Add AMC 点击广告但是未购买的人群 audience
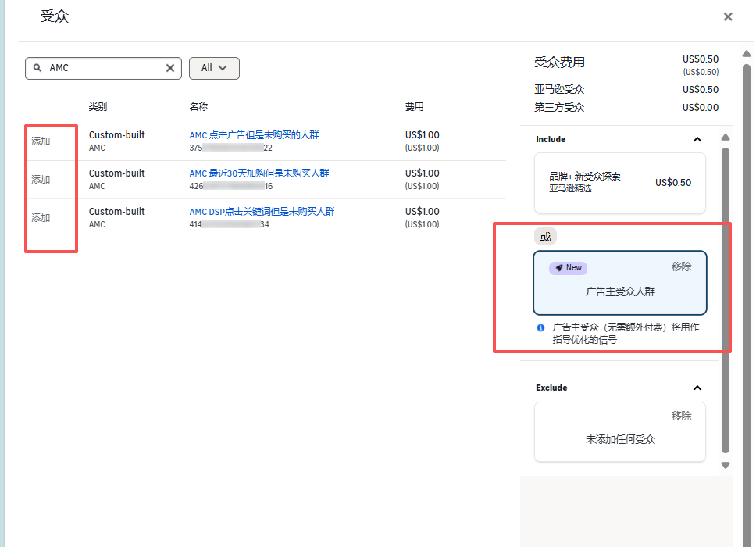Viewport: 756px width, 547px height. (x=41, y=141)
